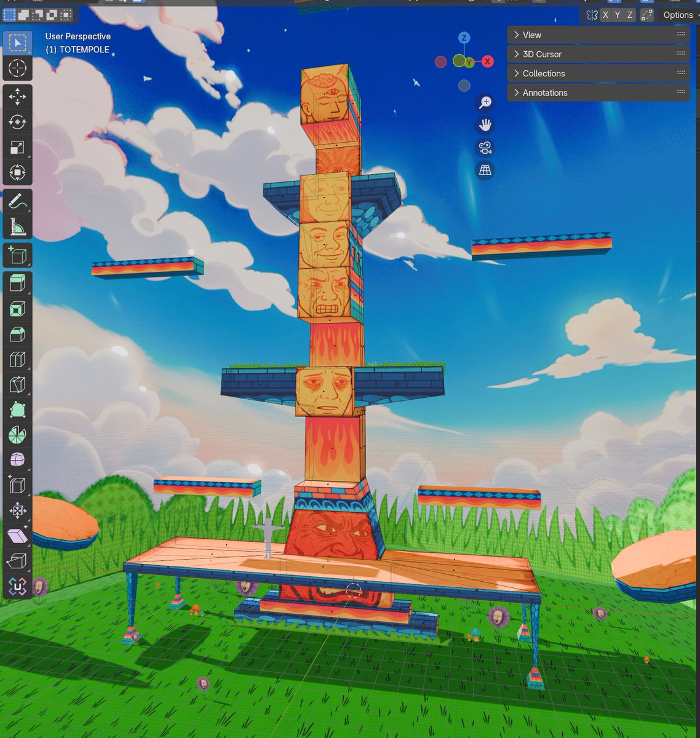Toggle Y axis mirror button

coord(618,15)
